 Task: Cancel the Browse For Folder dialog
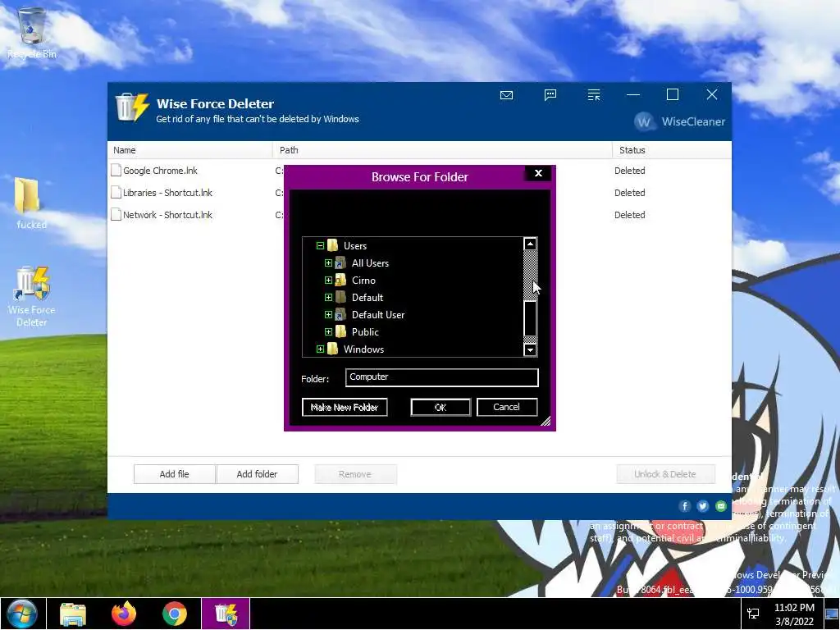click(x=506, y=407)
